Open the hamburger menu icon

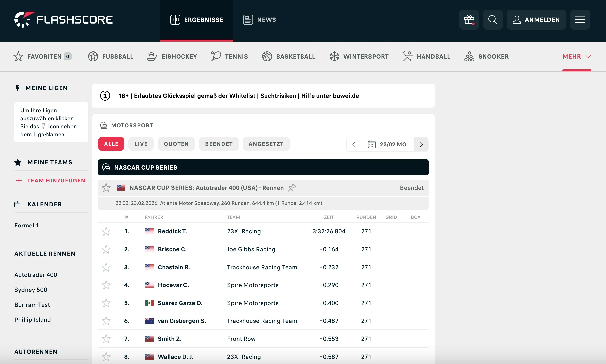coord(580,20)
